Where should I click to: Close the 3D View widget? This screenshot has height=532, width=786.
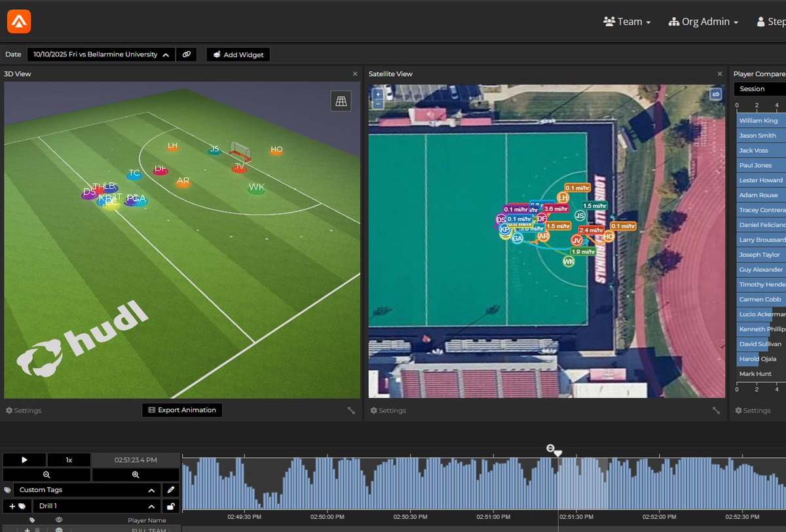[355, 74]
